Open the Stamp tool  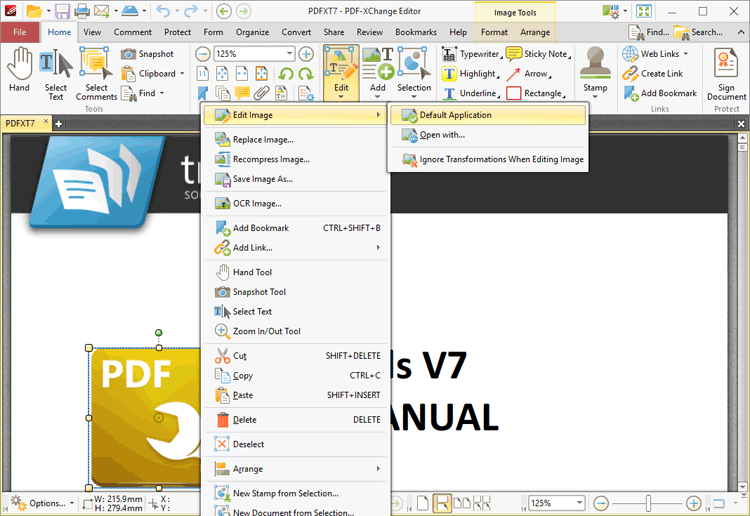tap(595, 73)
